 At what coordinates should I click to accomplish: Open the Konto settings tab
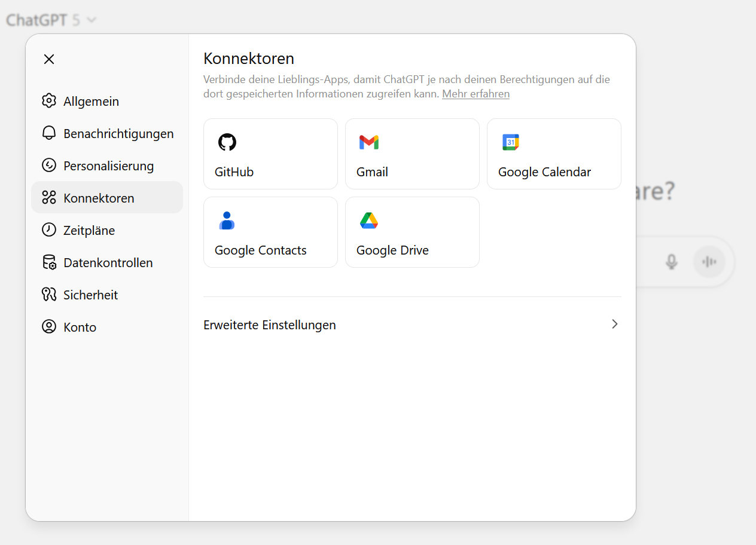(80, 327)
